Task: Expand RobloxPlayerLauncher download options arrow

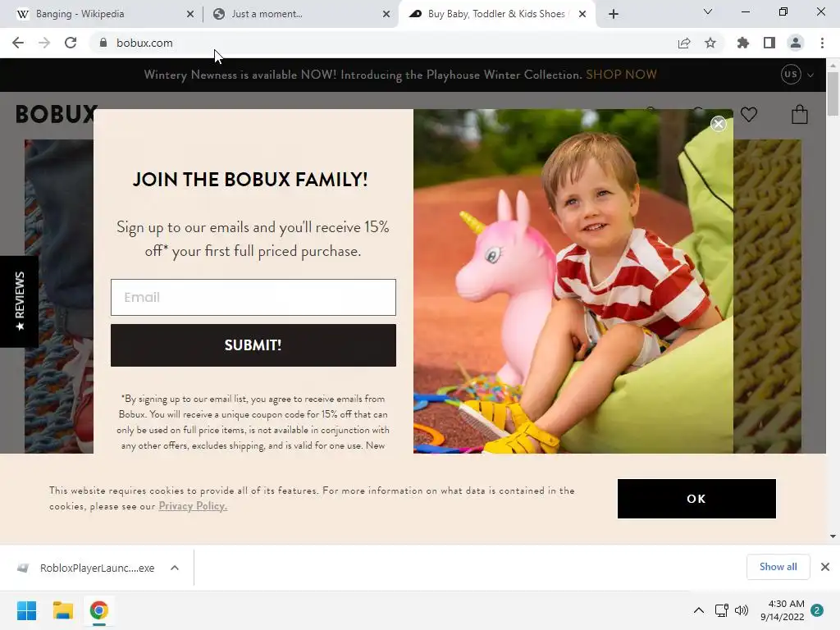Action: coord(175,568)
